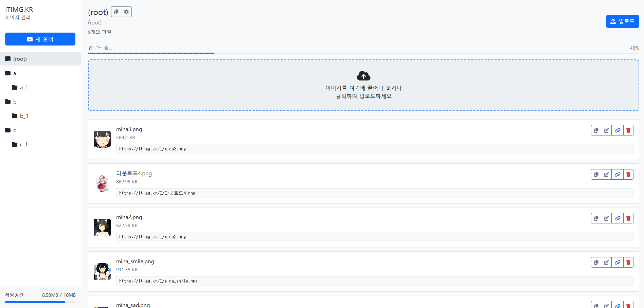Click the 다운로드4.png URL field
644x308 pixels.
pos(374,193)
